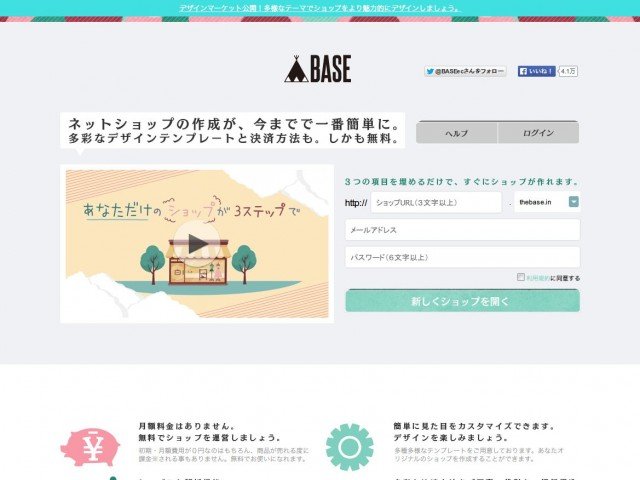Follow @BASEec on Twitter
The image size is (640, 480).
[x=465, y=71]
